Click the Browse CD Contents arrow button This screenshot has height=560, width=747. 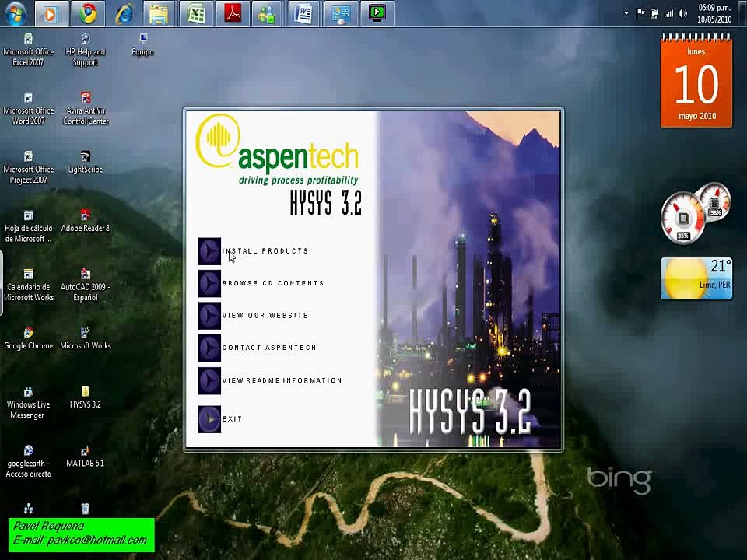(209, 284)
